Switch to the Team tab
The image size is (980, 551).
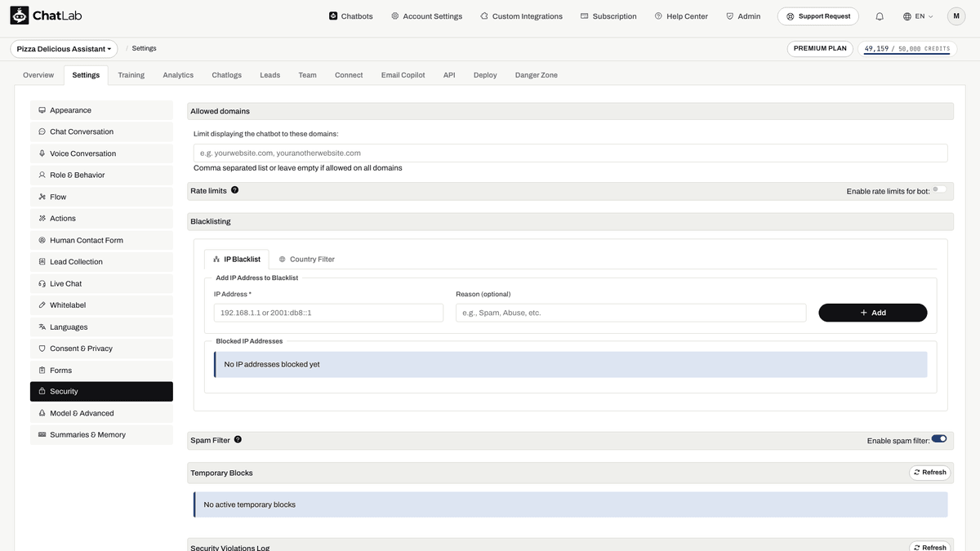click(307, 75)
